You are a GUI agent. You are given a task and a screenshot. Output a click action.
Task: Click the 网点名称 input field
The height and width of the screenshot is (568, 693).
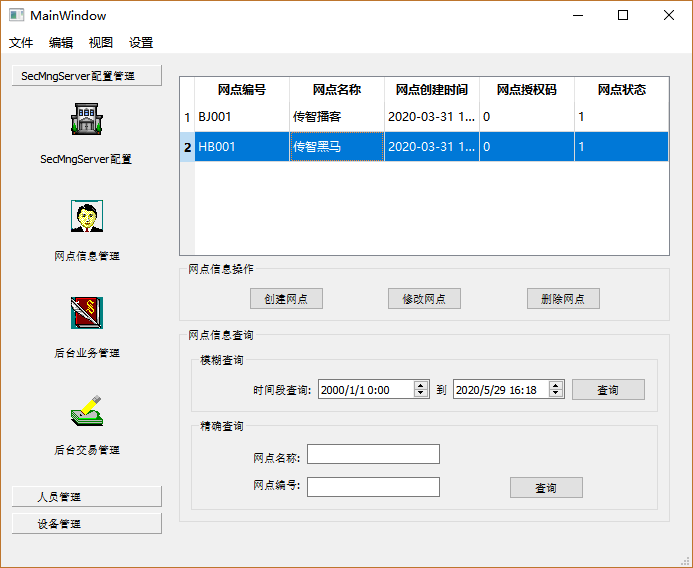pyautogui.click(x=373, y=455)
